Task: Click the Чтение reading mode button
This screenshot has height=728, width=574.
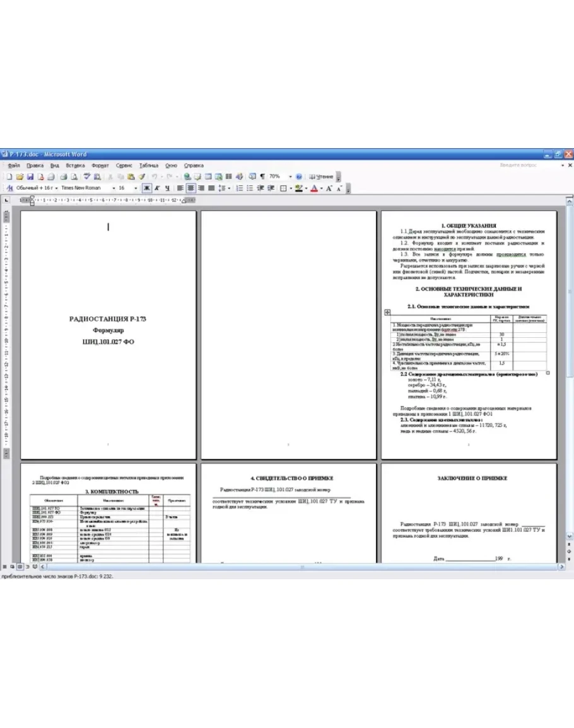Action: coord(322,177)
